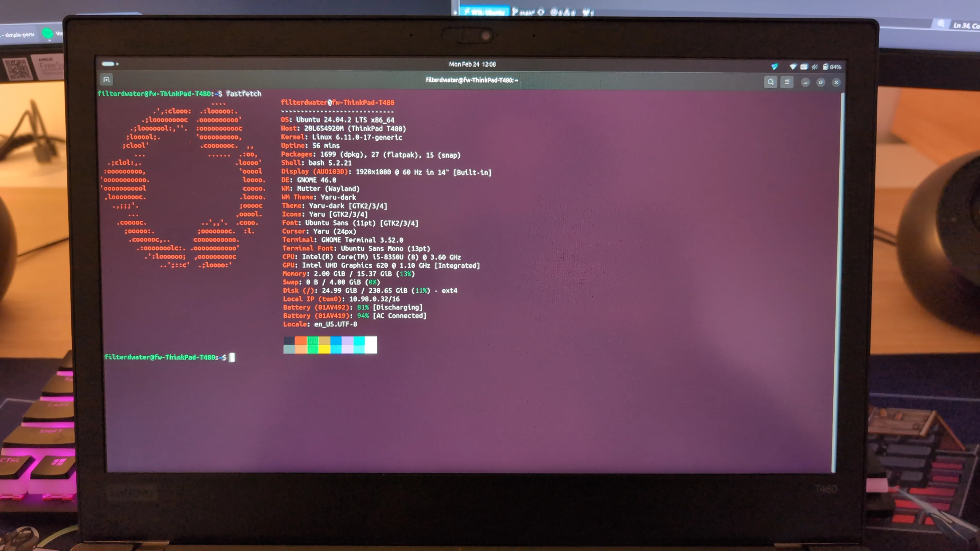980x551 pixels.
Task: Select the highlighted WSL Ubuntu taskbar item
Action: click(485, 11)
